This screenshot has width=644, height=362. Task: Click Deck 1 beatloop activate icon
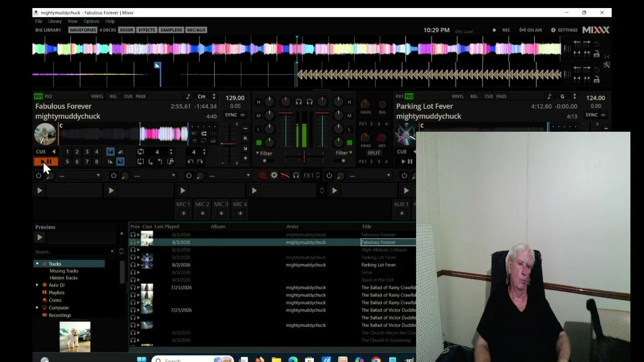pyautogui.click(x=141, y=151)
